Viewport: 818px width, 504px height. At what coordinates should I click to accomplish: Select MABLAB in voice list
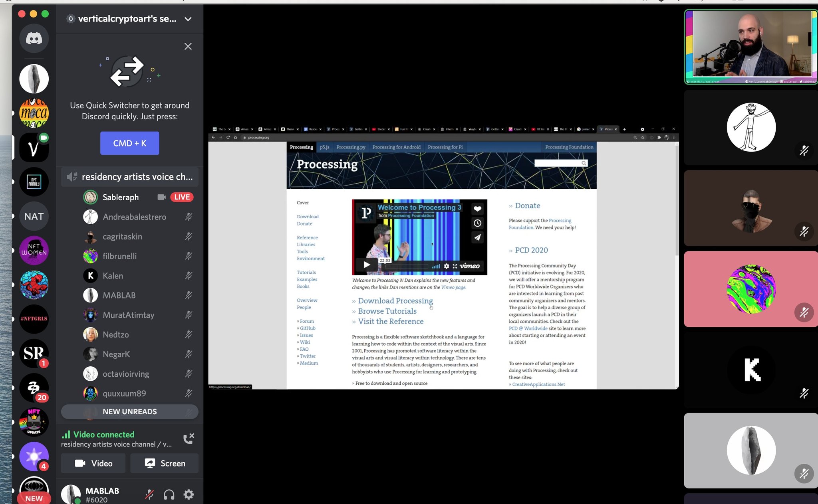click(119, 295)
